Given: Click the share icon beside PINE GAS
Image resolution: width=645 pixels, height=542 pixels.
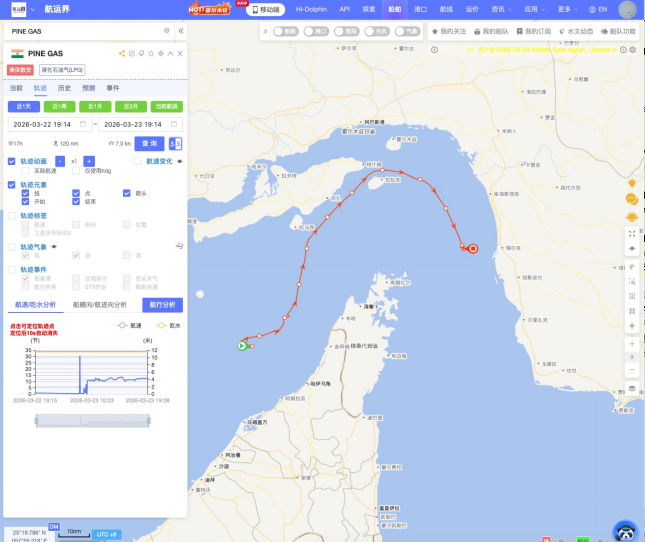Looking at the screenshot, I should coord(121,53).
